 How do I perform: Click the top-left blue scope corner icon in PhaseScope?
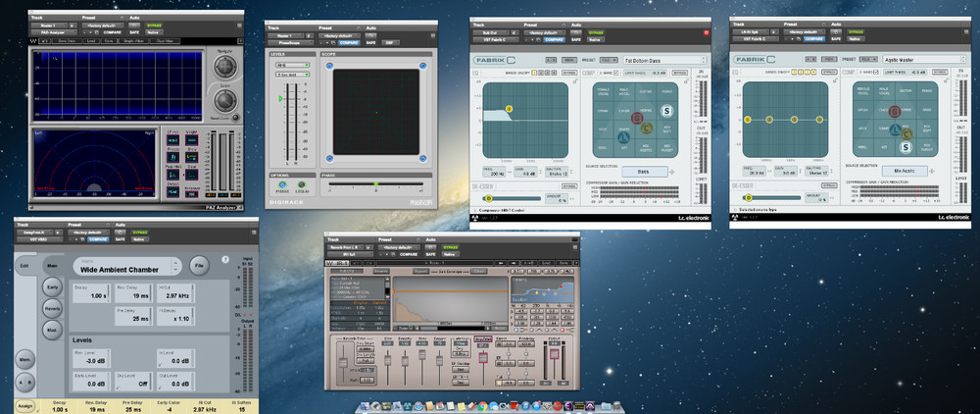click(x=330, y=65)
